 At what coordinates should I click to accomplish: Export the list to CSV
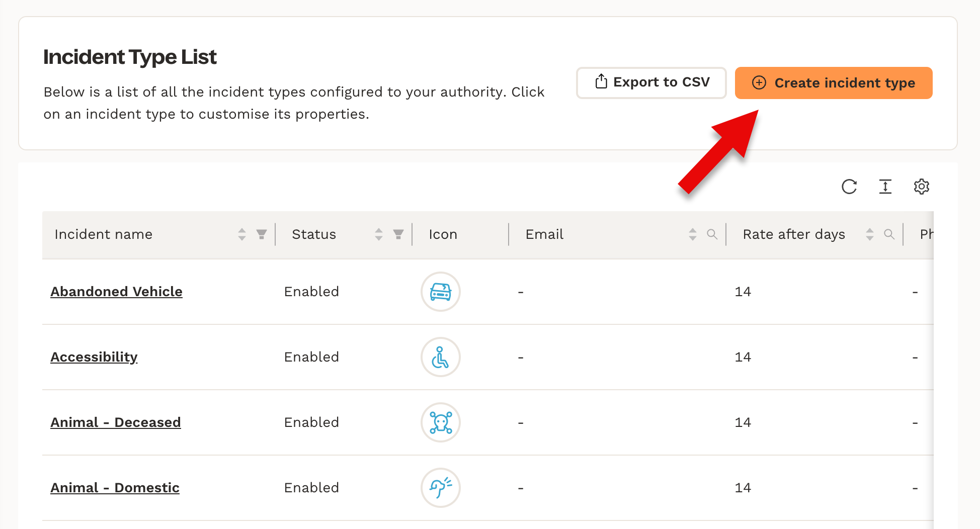click(x=651, y=82)
